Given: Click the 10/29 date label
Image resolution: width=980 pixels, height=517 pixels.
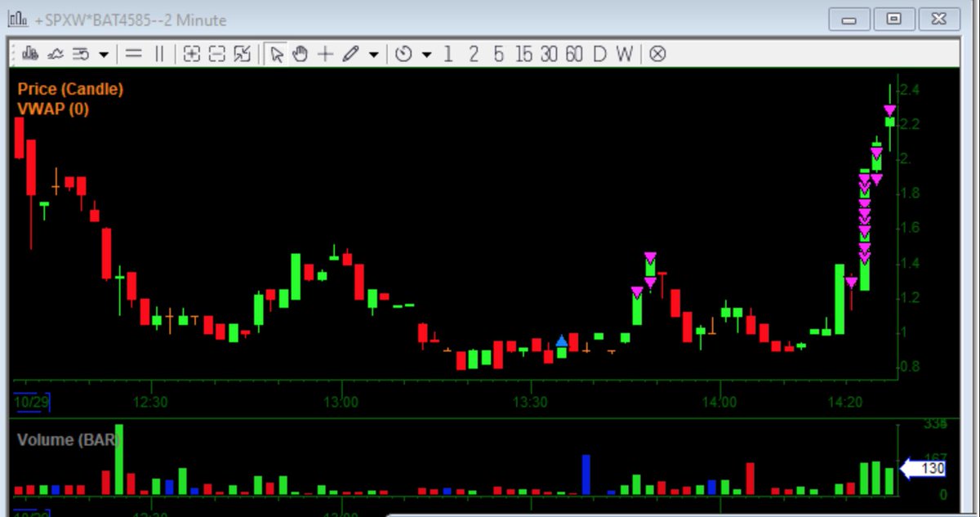Looking at the screenshot, I should click(x=33, y=402).
